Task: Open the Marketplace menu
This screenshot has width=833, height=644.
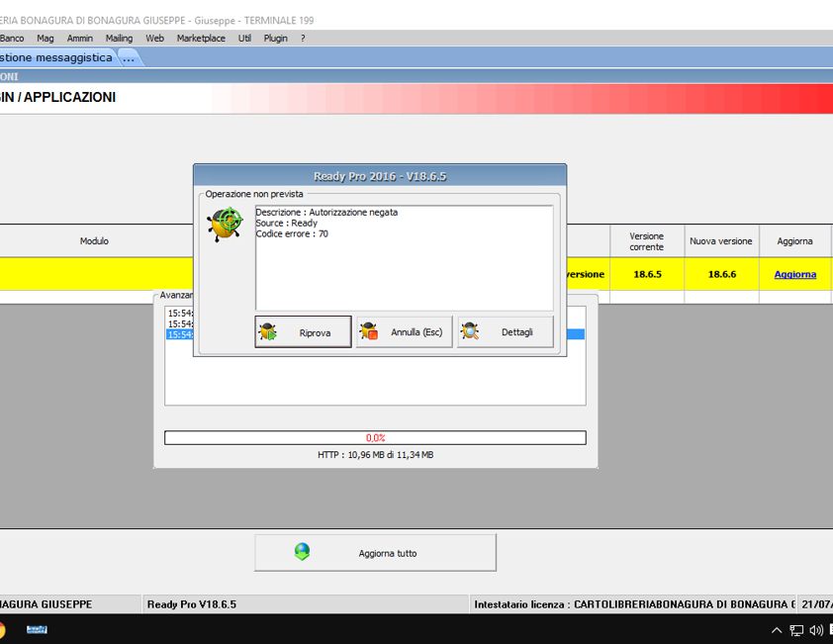Action: [x=201, y=39]
